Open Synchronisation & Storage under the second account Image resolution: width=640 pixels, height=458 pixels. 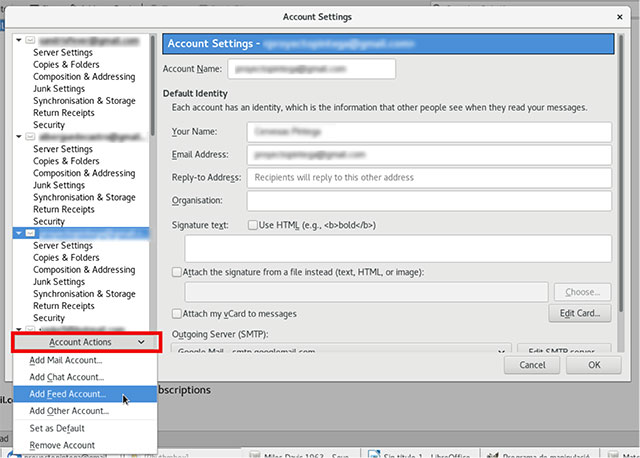pyautogui.click(x=84, y=197)
